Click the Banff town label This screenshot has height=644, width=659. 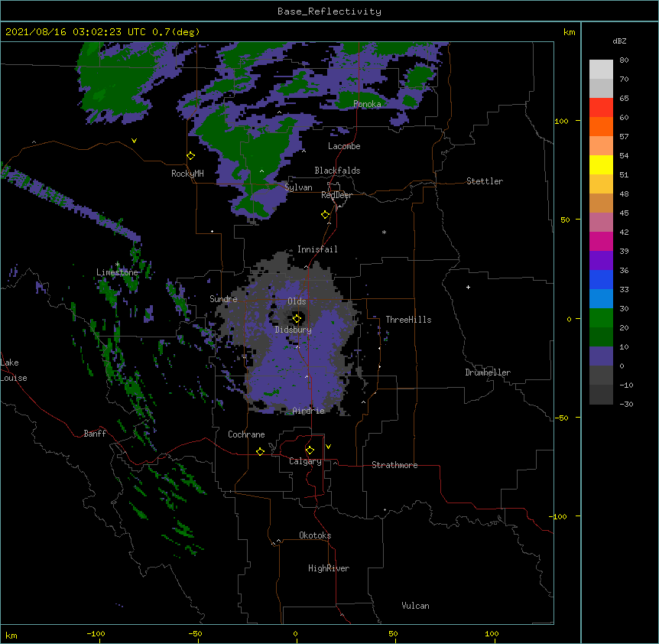click(x=95, y=434)
